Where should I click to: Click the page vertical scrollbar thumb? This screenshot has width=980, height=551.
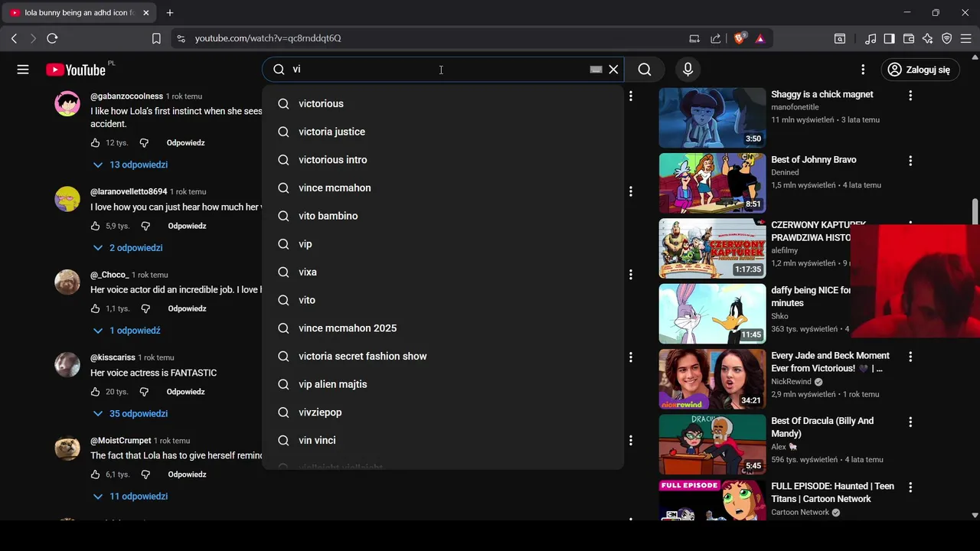[x=975, y=213]
